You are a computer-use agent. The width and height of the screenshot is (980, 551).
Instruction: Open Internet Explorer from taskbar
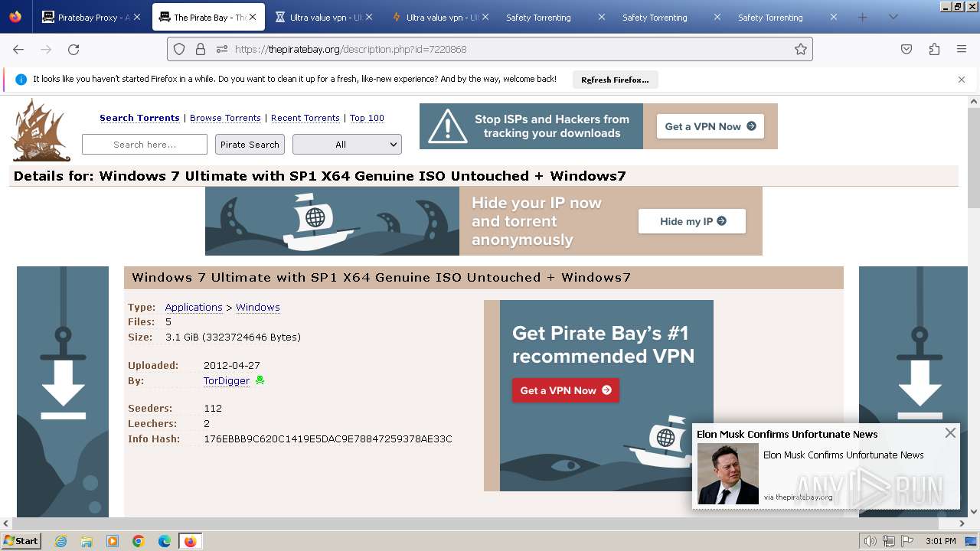tap(61, 541)
